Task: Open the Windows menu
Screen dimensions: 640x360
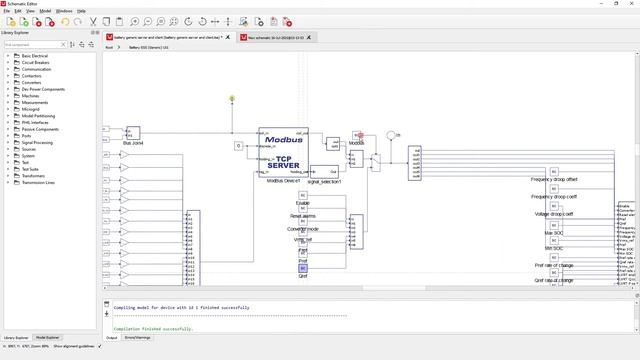Action: [x=64, y=11]
